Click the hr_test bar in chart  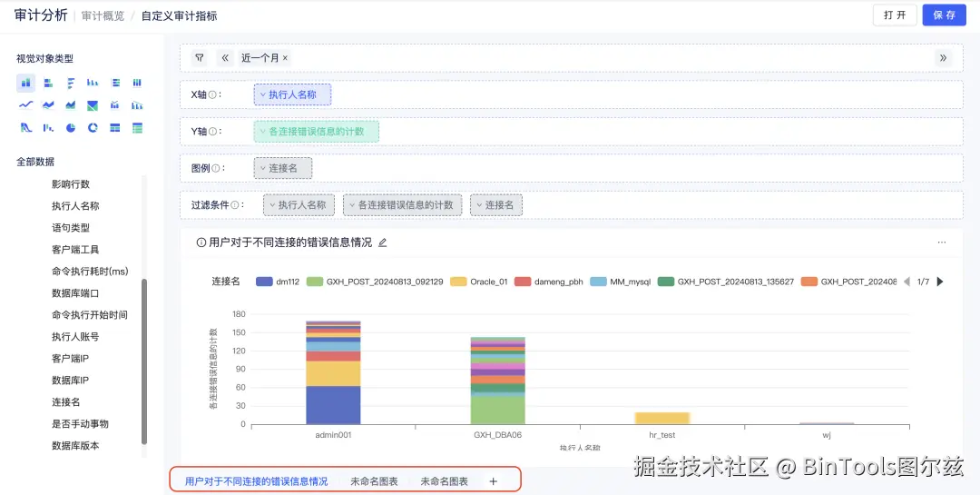tap(661, 419)
